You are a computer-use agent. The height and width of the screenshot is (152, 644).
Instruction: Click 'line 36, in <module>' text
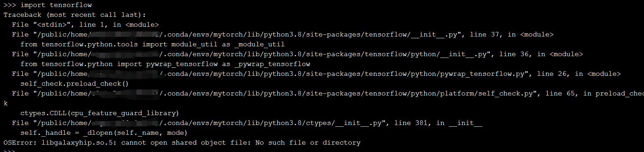click(541, 54)
